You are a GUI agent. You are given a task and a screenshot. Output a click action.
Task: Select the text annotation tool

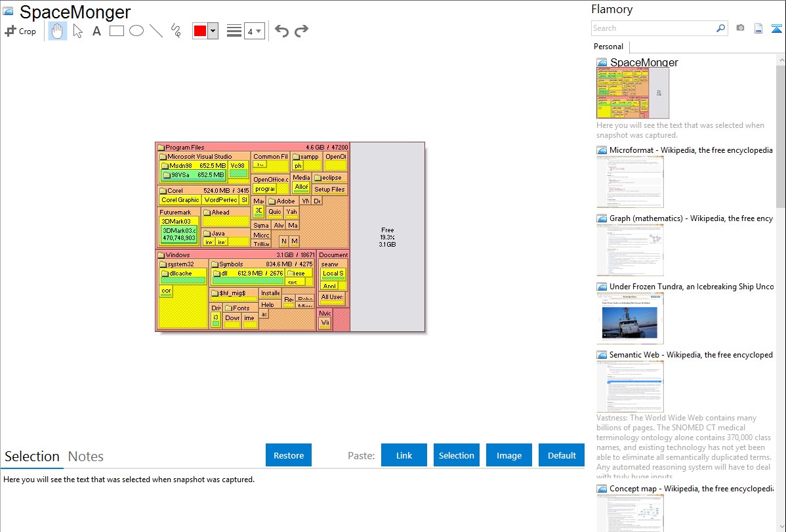pyautogui.click(x=96, y=31)
